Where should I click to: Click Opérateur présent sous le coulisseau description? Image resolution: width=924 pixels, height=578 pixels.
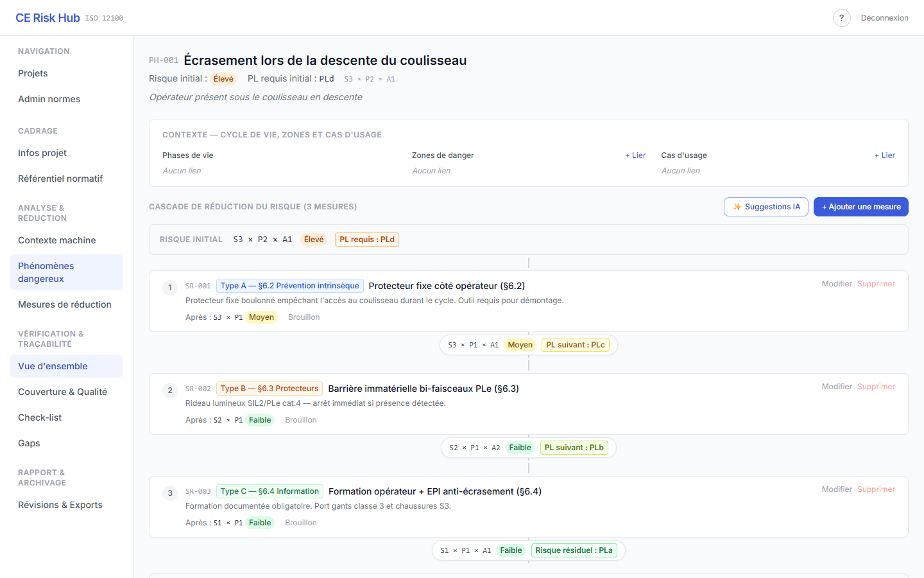(x=255, y=97)
